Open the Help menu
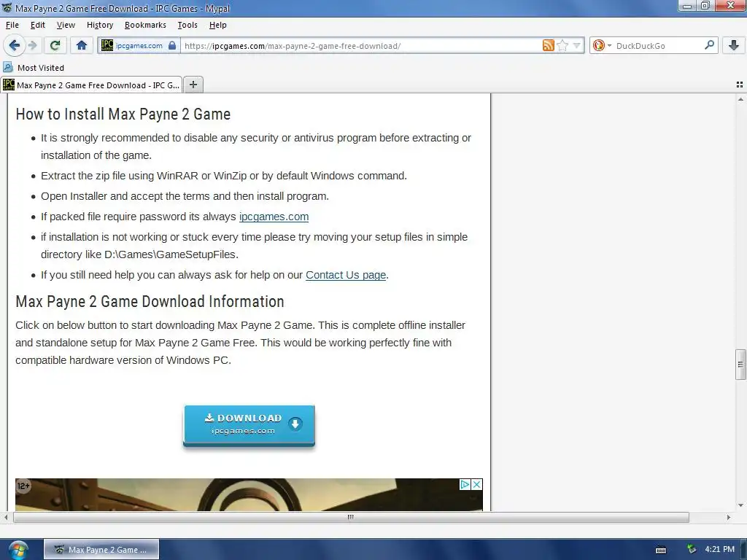This screenshot has height=560, width=747. click(x=217, y=25)
